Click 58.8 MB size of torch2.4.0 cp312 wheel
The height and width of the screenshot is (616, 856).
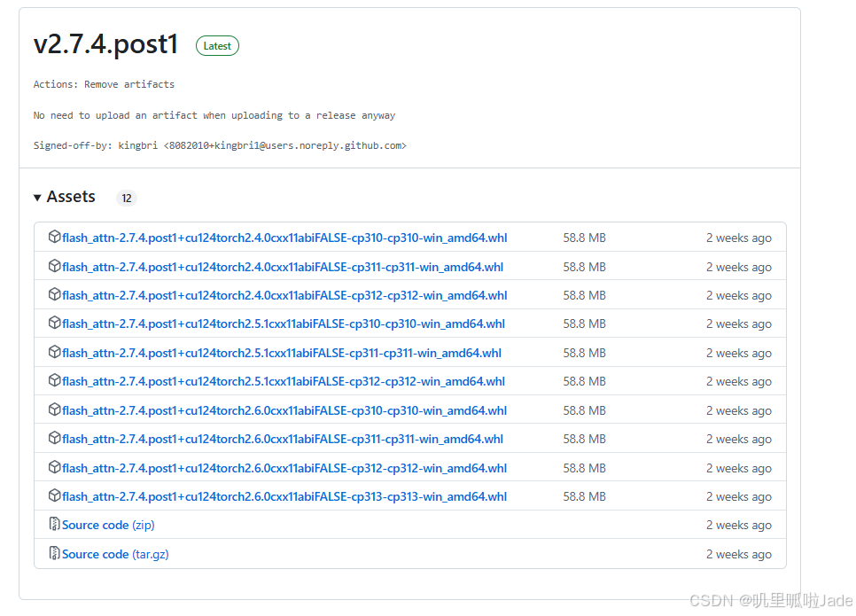(x=584, y=295)
